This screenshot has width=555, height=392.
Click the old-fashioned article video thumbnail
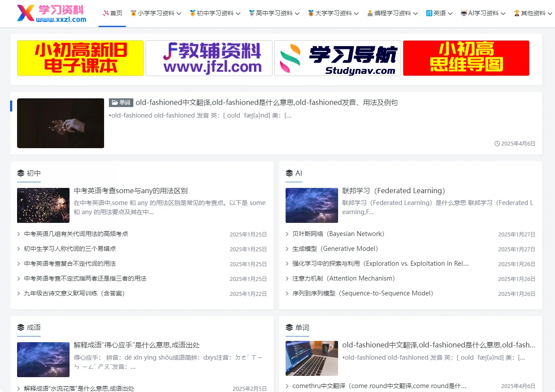60,123
